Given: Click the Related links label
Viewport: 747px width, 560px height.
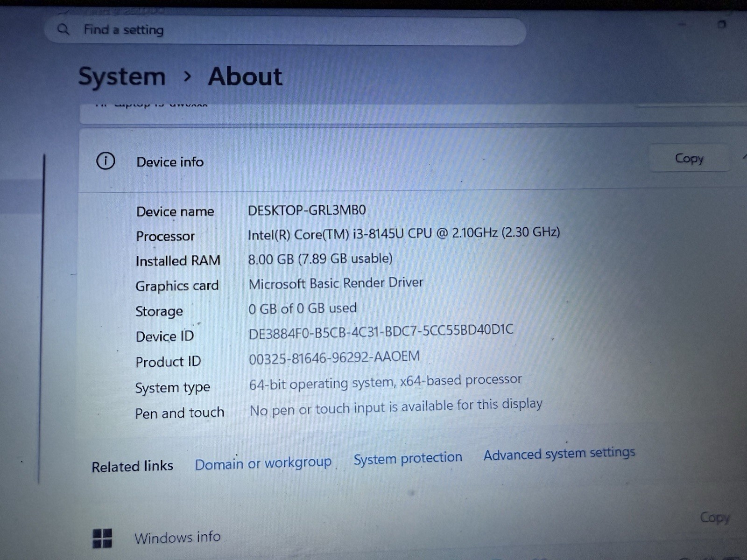Looking at the screenshot, I should point(132,466).
